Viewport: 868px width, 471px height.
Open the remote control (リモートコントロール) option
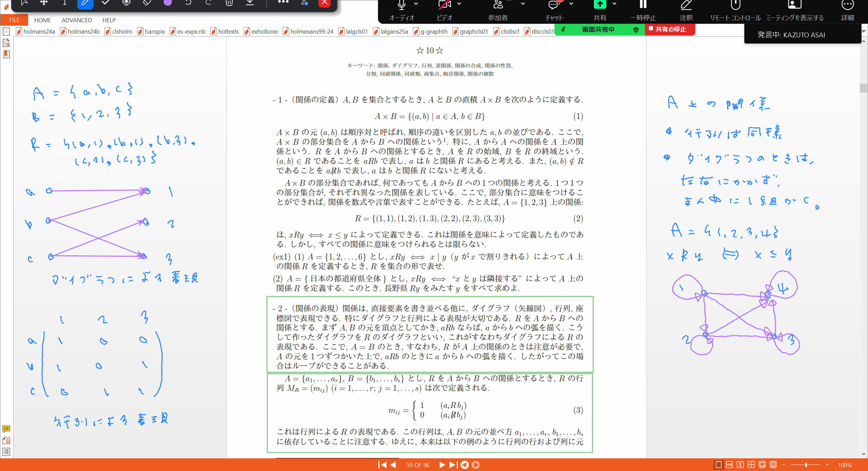click(x=735, y=10)
